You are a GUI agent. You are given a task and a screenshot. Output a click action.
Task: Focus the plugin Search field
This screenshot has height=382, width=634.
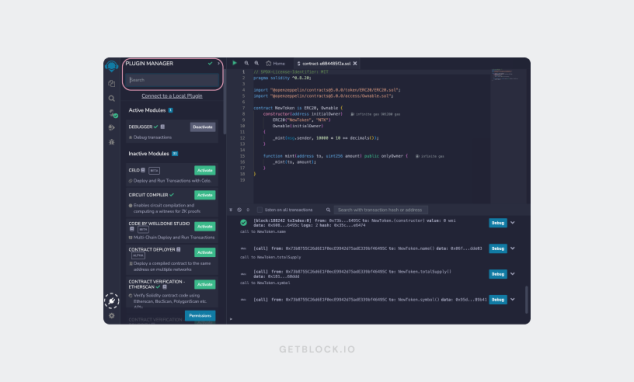tap(172, 80)
